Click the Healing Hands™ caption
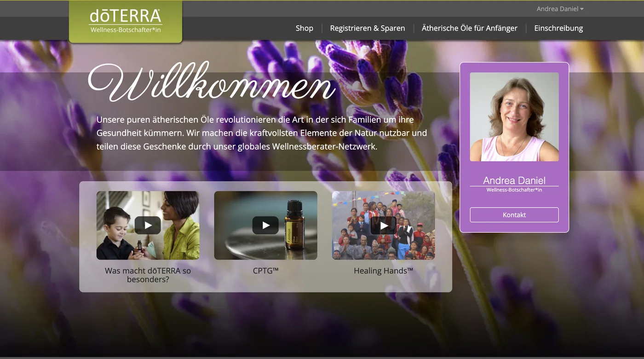644x359 pixels. coord(383,271)
